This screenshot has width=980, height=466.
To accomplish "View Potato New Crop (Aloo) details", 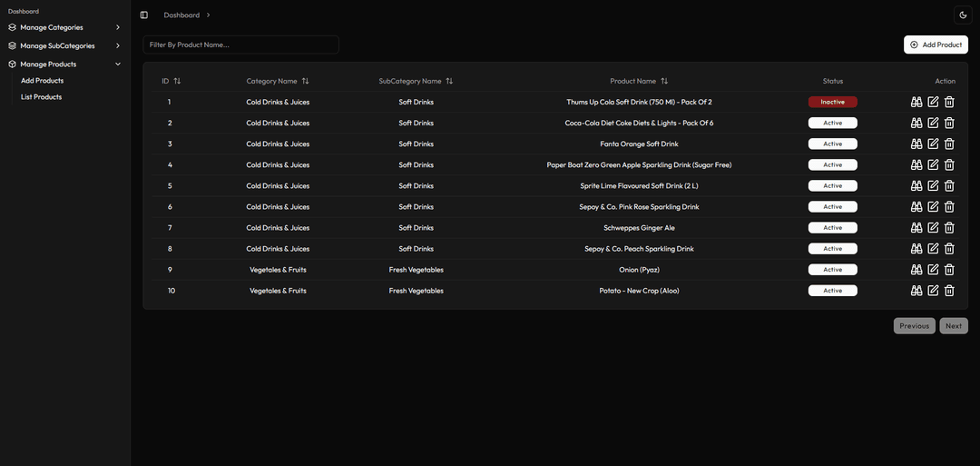I will point(916,291).
